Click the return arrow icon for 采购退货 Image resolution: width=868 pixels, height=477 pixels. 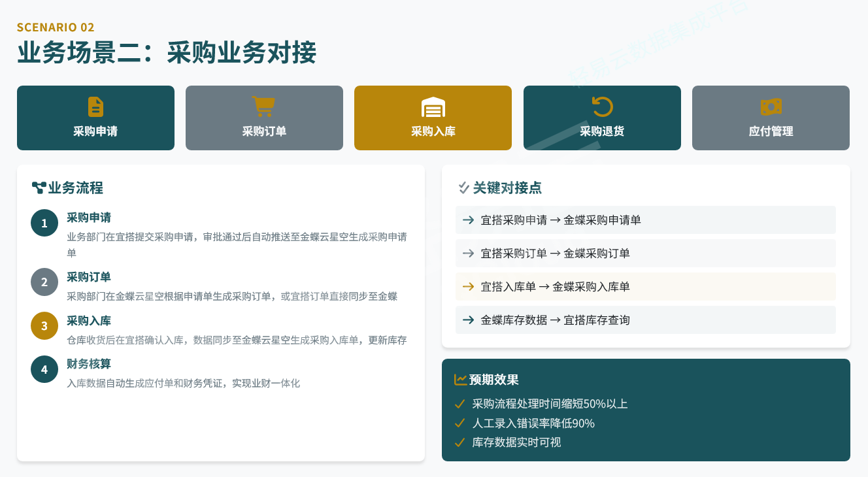[x=602, y=107]
